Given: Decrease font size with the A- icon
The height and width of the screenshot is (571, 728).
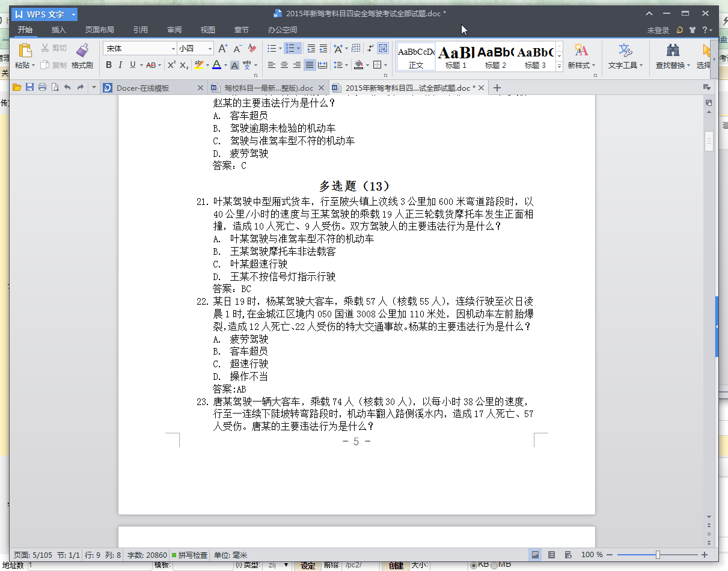Looking at the screenshot, I should click(237, 48).
